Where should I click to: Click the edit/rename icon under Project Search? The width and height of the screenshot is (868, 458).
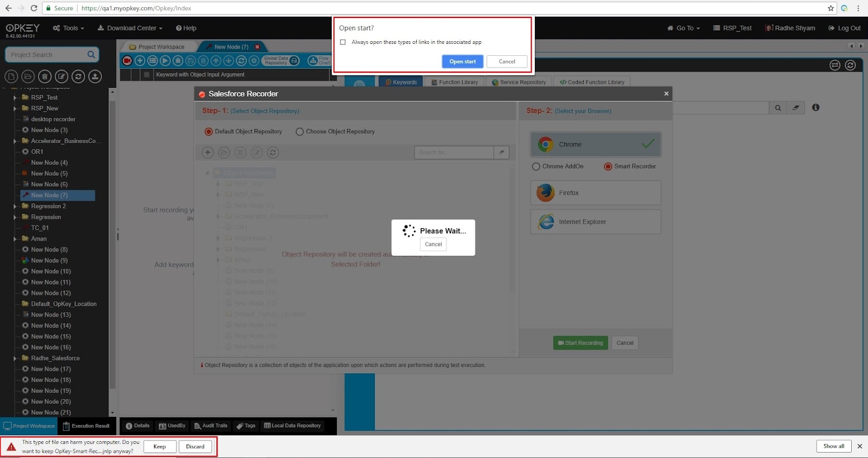[x=62, y=76]
